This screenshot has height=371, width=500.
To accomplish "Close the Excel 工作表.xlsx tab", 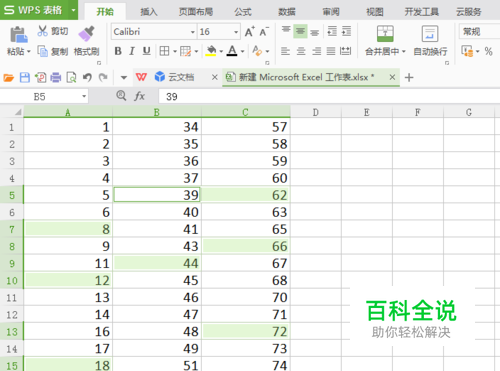I will click(392, 77).
